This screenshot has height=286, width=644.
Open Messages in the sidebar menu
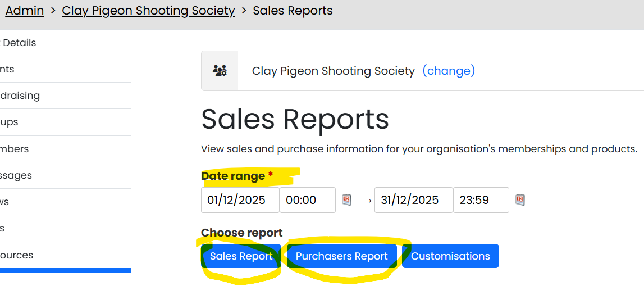point(16,175)
